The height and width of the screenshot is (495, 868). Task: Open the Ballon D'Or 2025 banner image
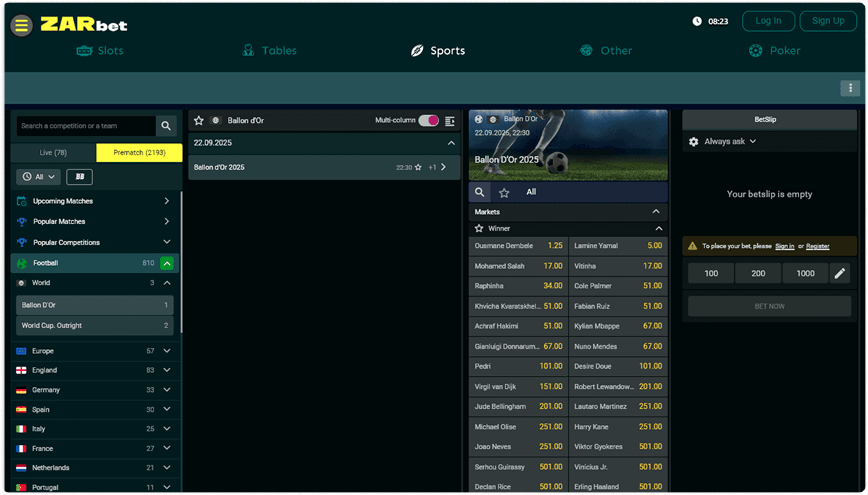coord(568,145)
